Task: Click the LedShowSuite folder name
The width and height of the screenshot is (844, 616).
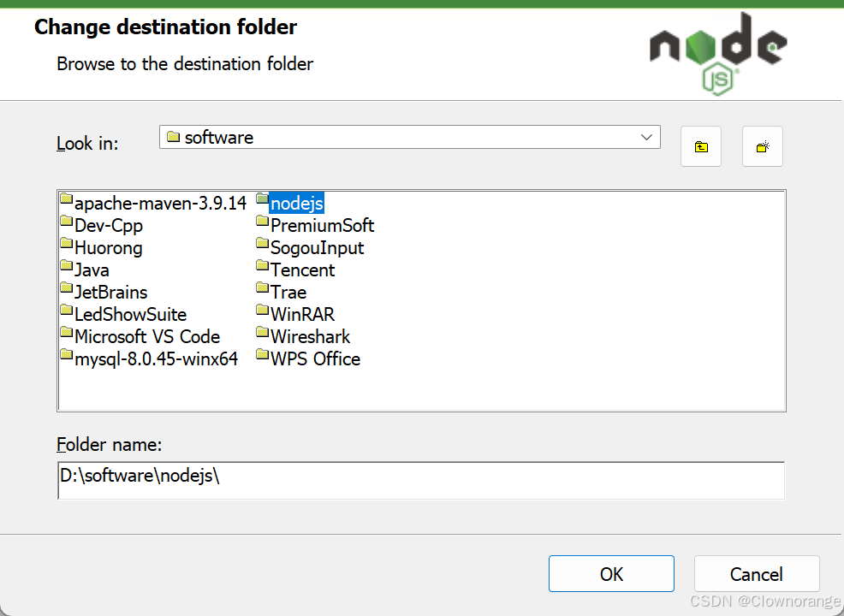Action: (x=131, y=314)
